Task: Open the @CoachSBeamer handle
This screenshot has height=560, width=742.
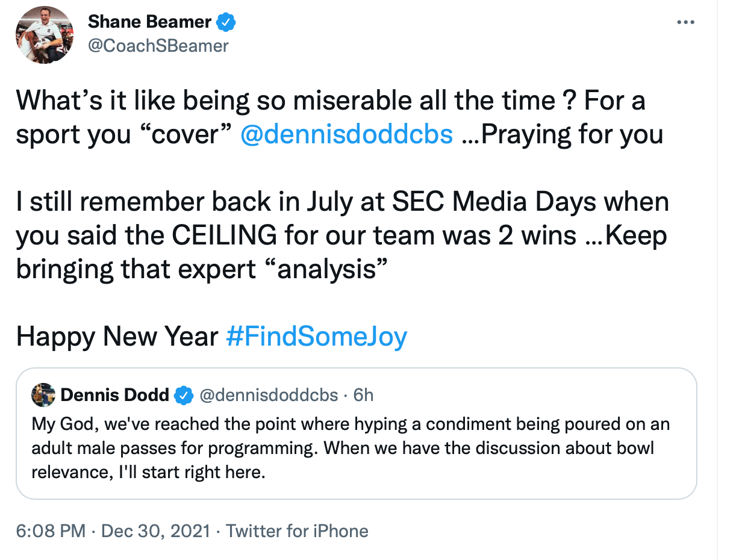Action: coord(158,46)
